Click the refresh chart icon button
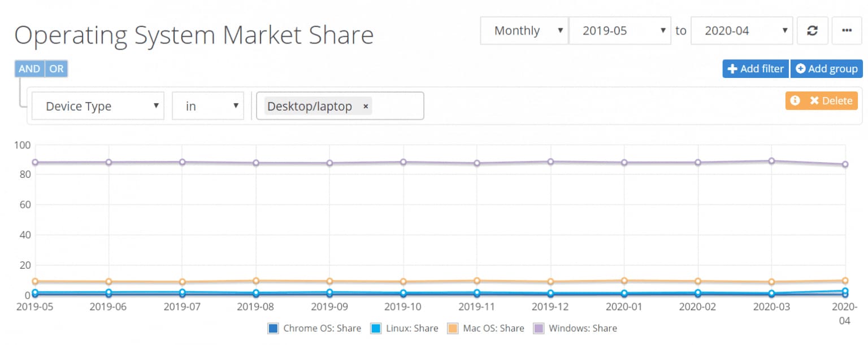868x345 pixels. pyautogui.click(x=812, y=30)
